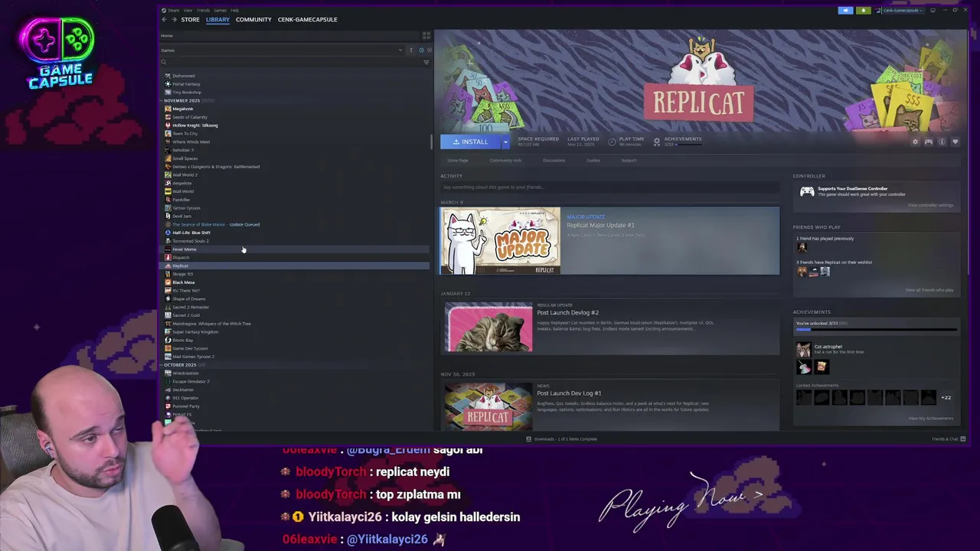The height and width of the screenshot is (551, 980).
Task: Click the Achievements trophy icon in header
Action: tap(656, 142)
